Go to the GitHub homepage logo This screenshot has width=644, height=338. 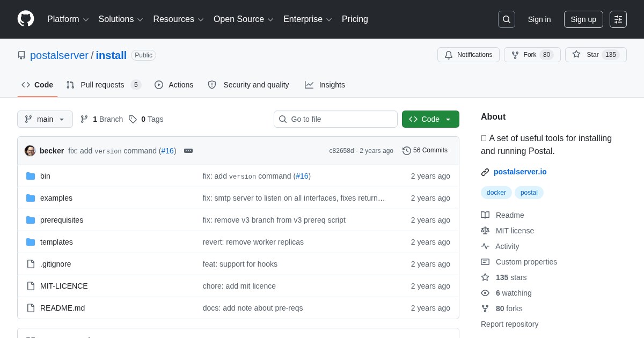pyautogui.click(x=26, y=19)
